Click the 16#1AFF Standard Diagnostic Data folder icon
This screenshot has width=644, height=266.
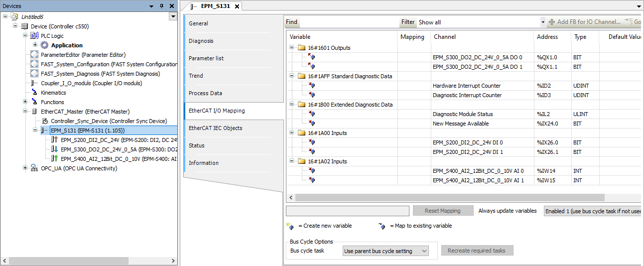[x=301, y=76]
